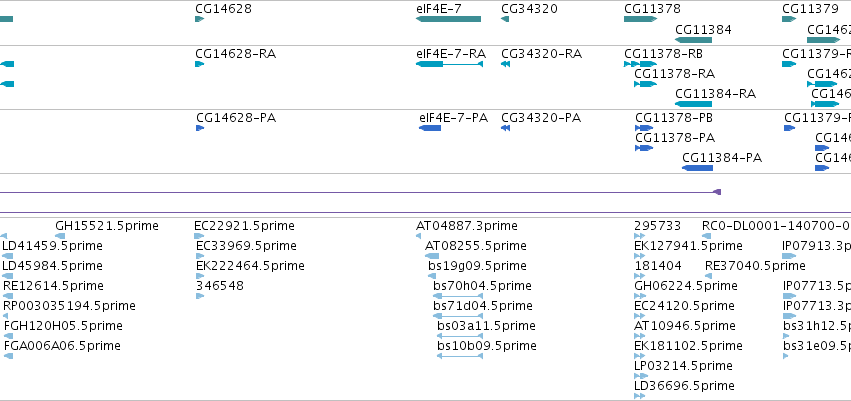Click the GH15521.5prime EST label

tap(107, 226)
